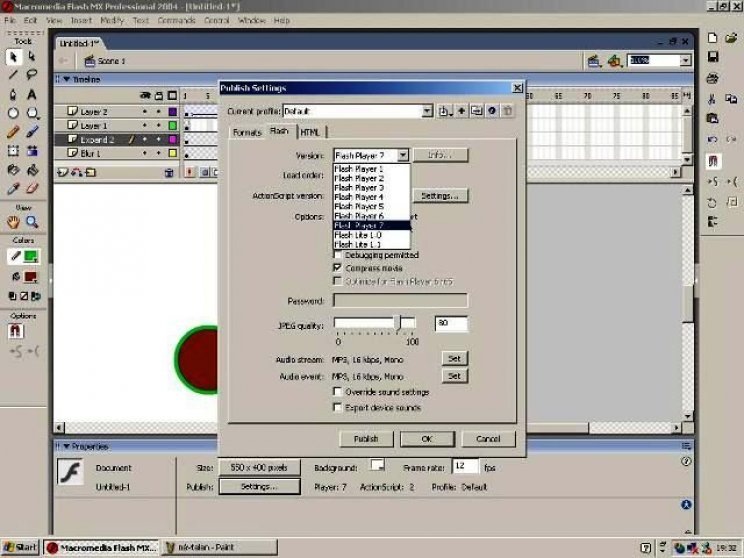
Task: Click the profile properties info icon
Action: [492, 111]
